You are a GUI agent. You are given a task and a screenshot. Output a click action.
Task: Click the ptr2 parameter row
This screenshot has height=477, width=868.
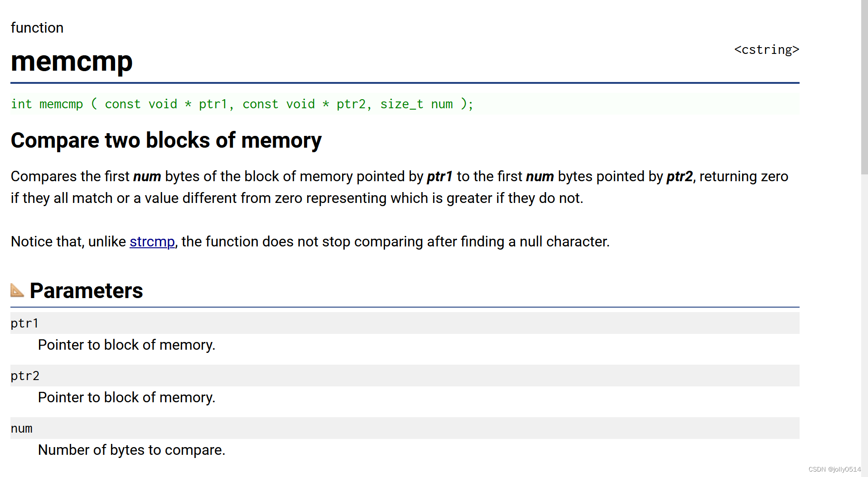pos(25,376)
